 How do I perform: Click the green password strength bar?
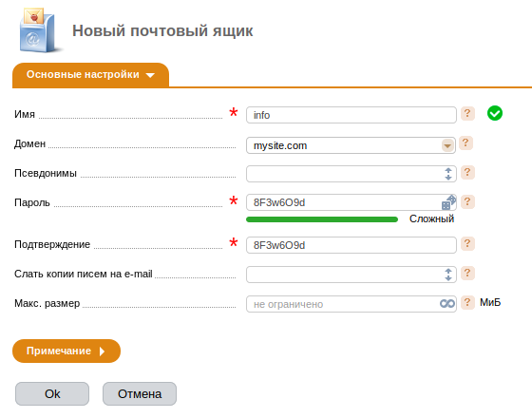[x=322, y=219]
